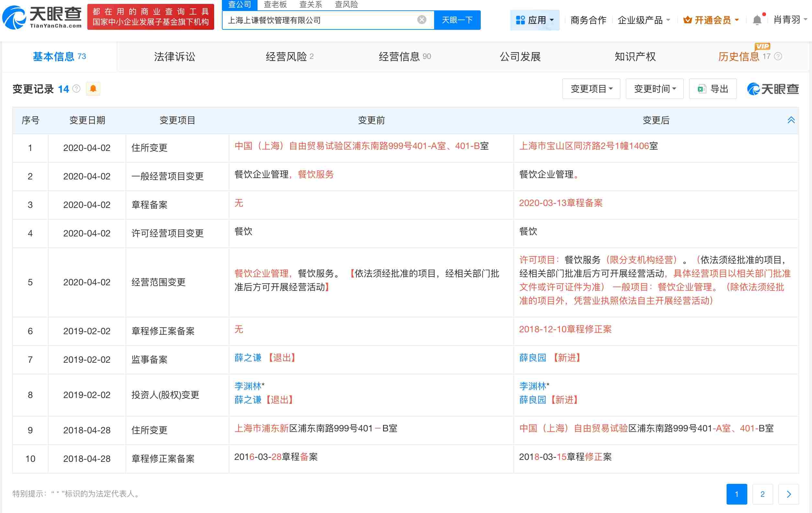The width and height of the screenshot is (812, 513).
Task: Click the help icon next to 历史信息
Action: (x=779, y=57)
